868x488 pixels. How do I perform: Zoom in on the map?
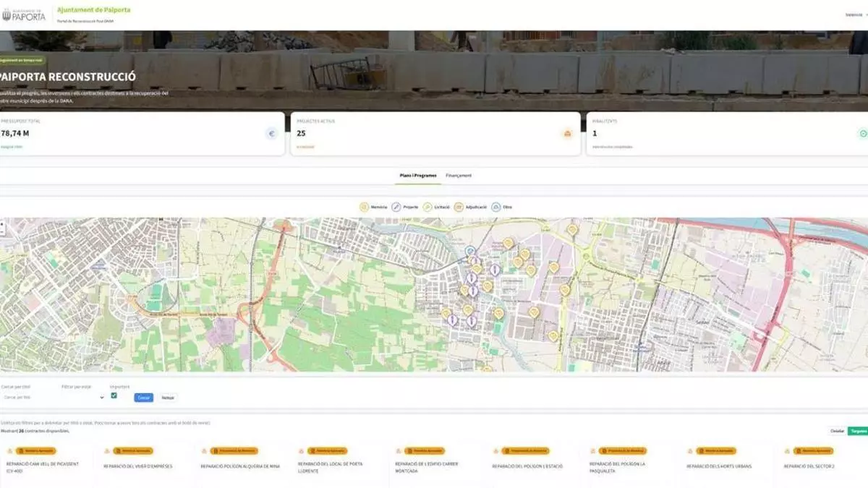[3, 224]
